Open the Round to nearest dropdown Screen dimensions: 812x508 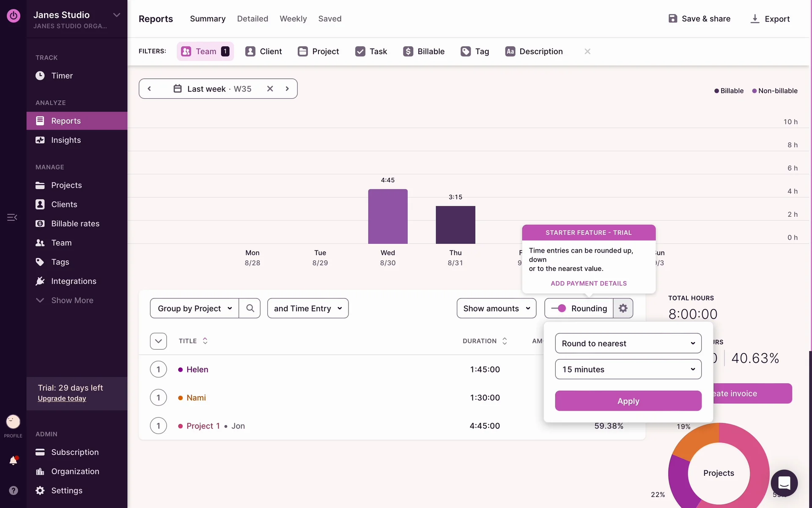tap(628, 343)
